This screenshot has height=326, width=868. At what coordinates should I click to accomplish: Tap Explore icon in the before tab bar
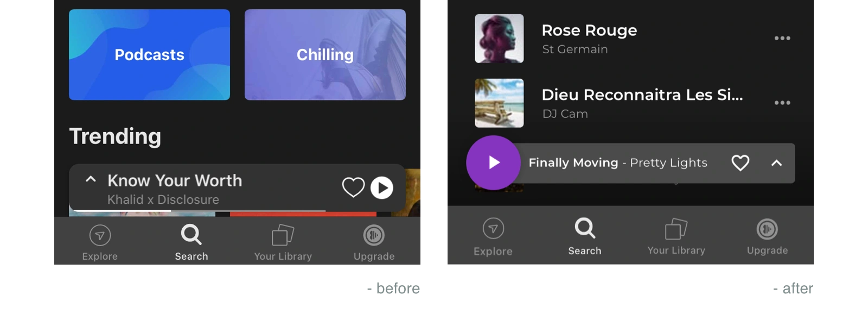point(100,235)
